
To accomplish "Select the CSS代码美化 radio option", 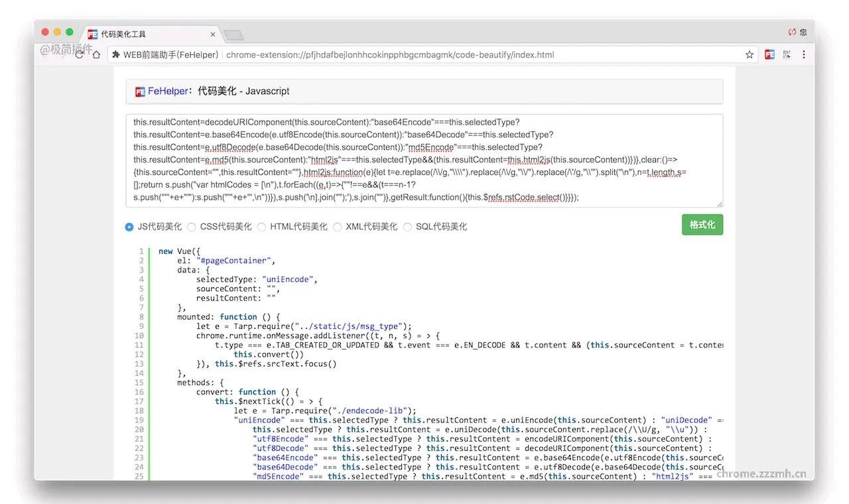I will point(192,227).
